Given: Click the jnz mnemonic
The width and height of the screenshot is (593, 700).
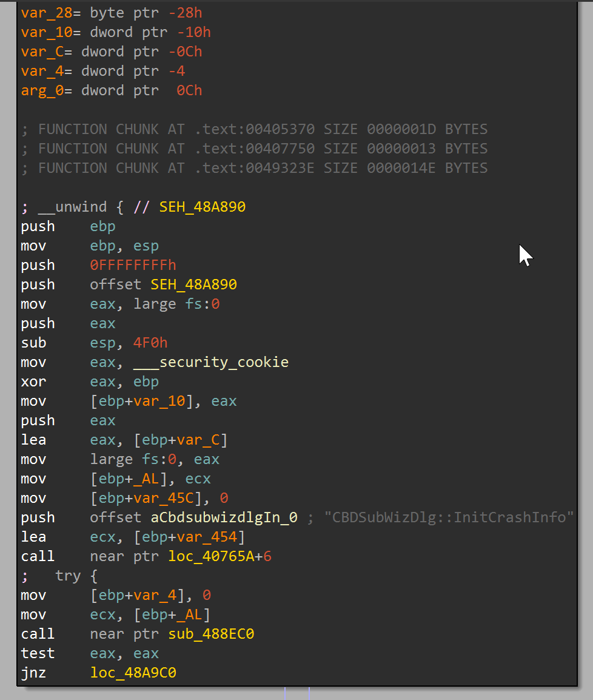Looking at the screenshot, I should tap(33, 673).
